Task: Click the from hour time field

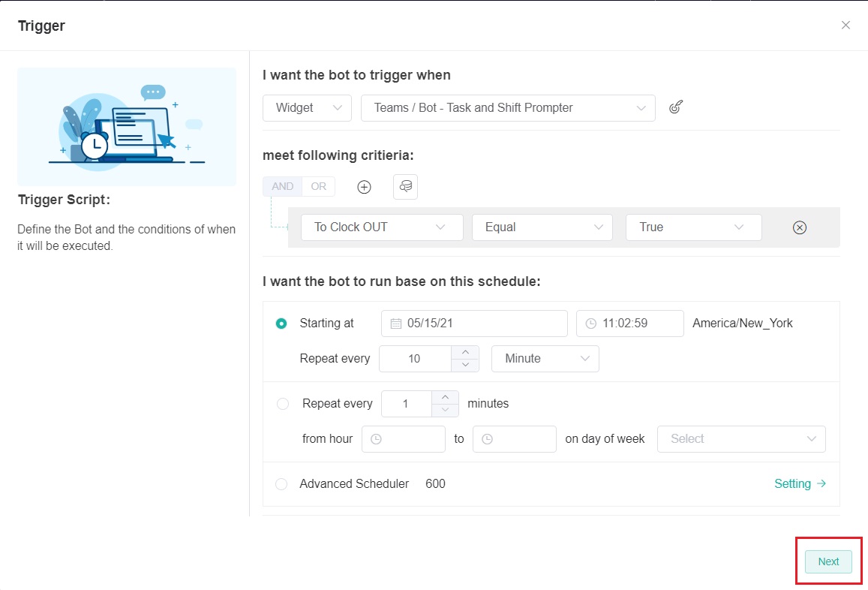Action: pos(404,439)
